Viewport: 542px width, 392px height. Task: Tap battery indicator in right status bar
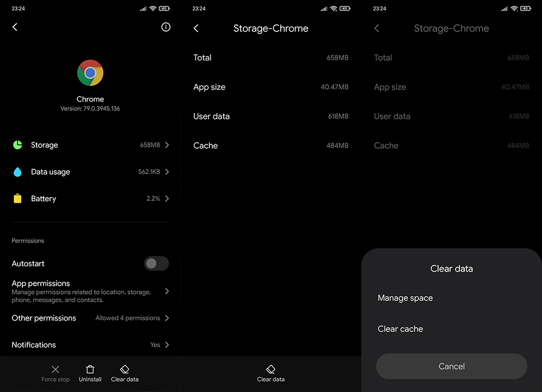click(x=526, y=8)
